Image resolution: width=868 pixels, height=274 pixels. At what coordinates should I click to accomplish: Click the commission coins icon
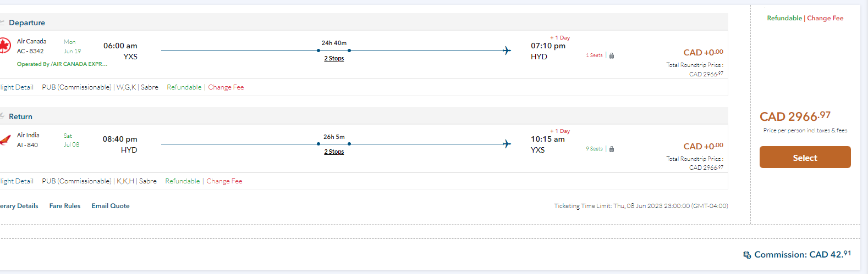[747, 255]
